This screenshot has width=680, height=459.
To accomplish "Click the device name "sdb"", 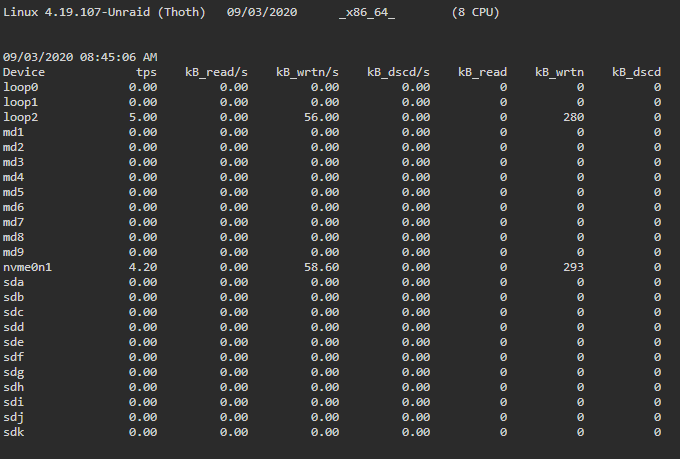I will pos(13,297).
